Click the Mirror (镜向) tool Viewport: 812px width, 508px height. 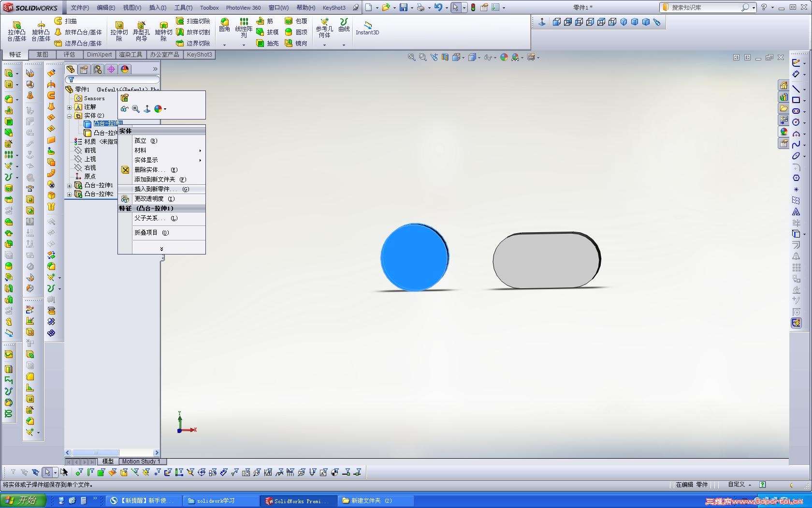(x=296, y=44)
